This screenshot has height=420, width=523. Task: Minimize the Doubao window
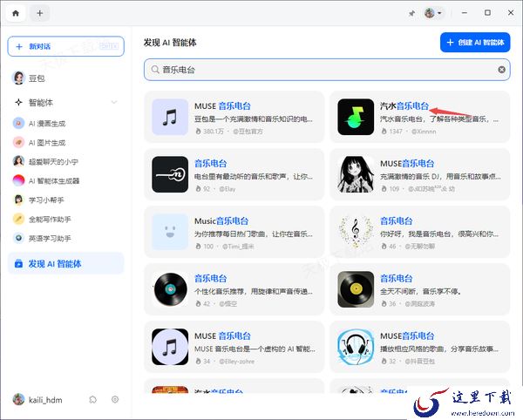tap(465, 13)
